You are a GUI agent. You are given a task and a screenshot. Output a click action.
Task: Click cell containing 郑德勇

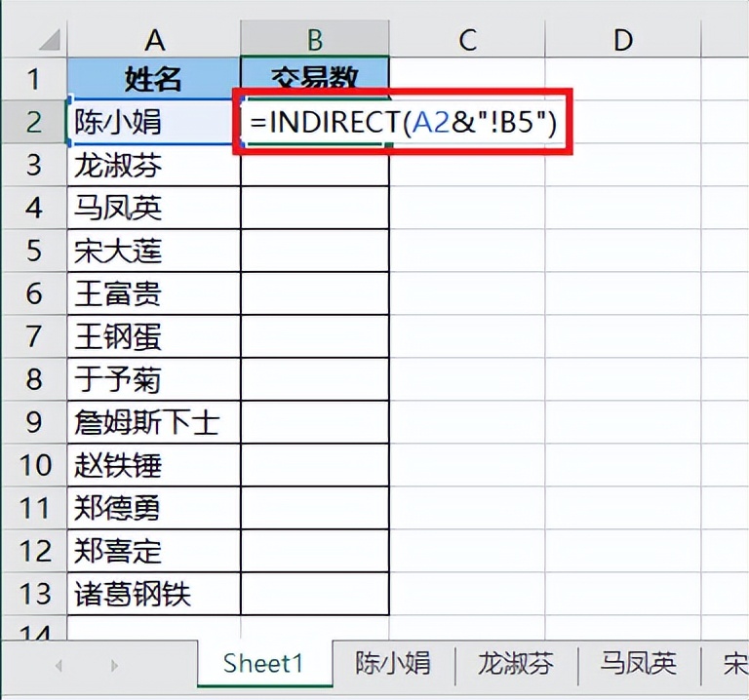(x=154, y=508)
